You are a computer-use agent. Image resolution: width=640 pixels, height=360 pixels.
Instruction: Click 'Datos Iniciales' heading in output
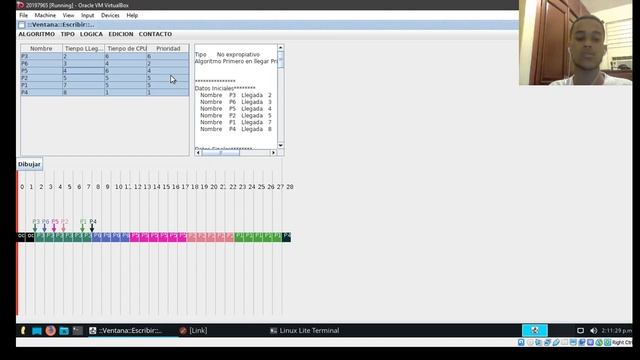click(x=225, y=88)
